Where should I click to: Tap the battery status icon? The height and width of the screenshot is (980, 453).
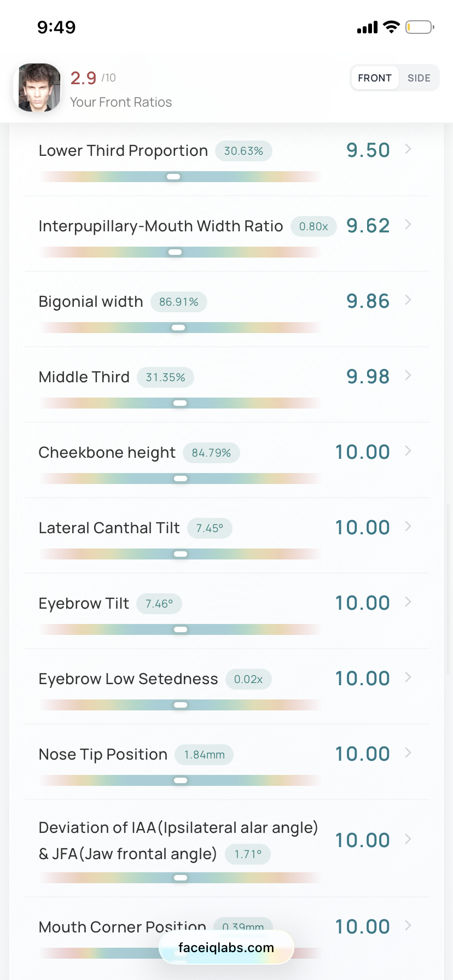point(420,27)
